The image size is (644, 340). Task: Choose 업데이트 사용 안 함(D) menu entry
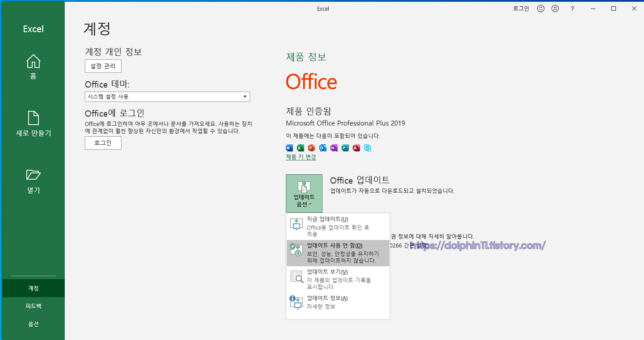coord(338,253)
